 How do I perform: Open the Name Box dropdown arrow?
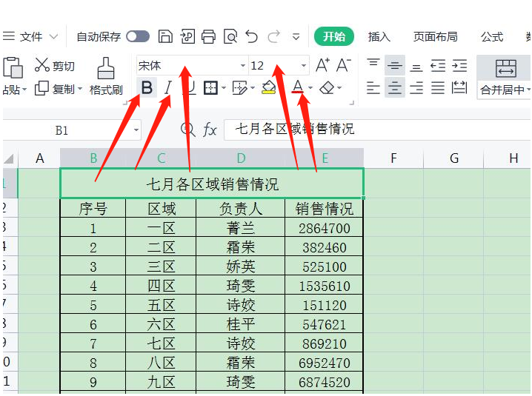[x=136, y=130]
